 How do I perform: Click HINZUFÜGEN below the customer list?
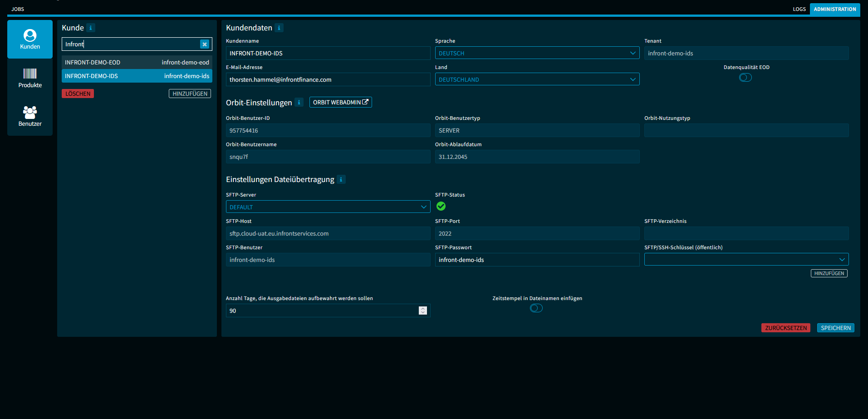click(x=190, y=94)
